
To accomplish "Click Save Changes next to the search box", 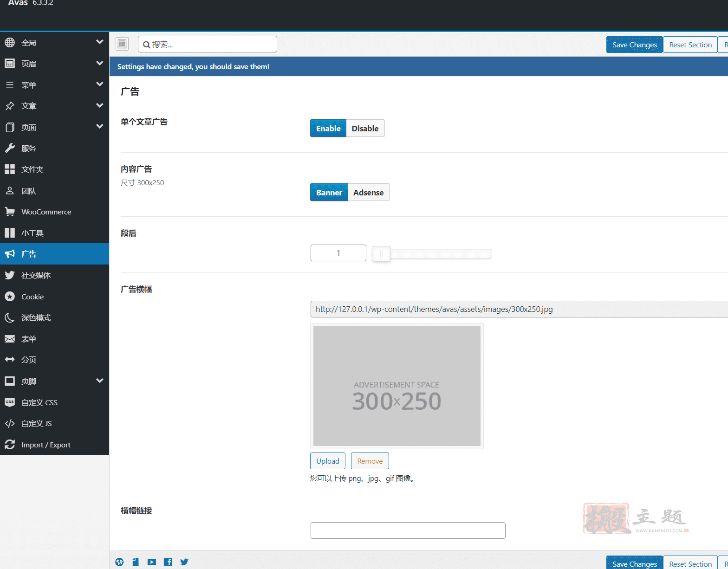I will (x=635, y=45).
